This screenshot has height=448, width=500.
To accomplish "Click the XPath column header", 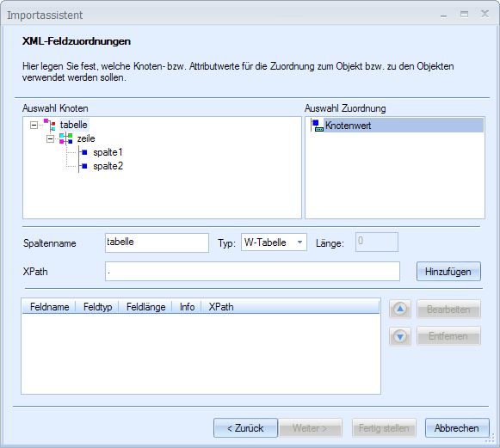I will [x=220, y=307].
